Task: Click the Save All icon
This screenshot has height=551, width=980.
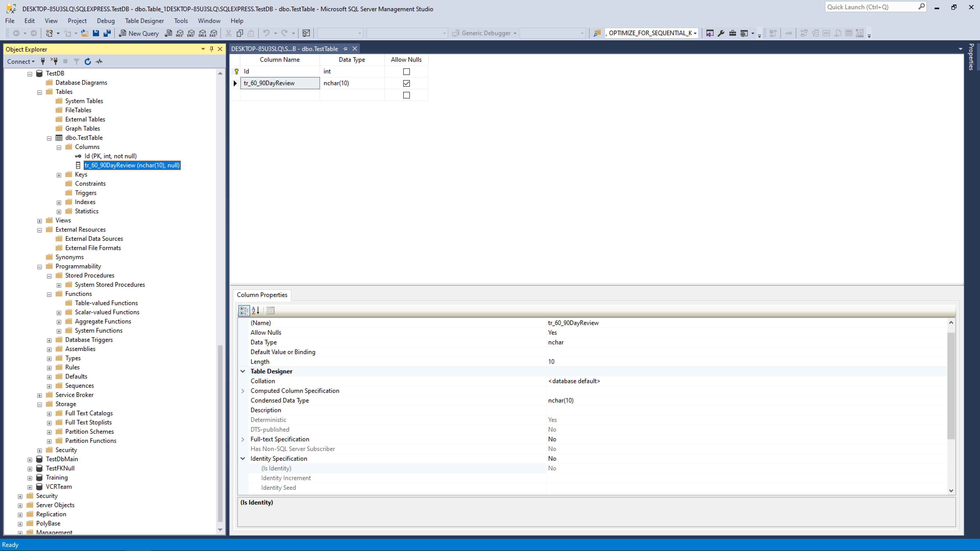Action: coord(107,33)
